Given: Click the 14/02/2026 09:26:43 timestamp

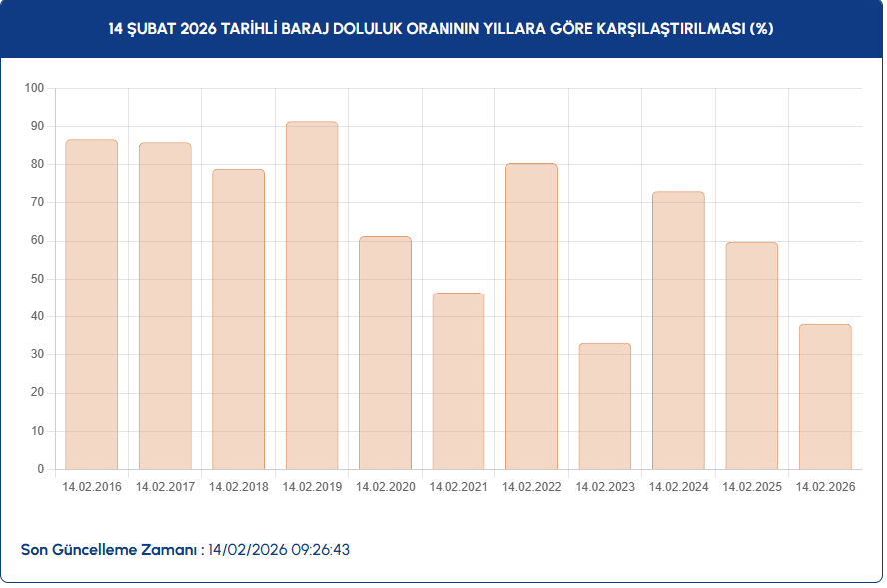Looking at the screenshot, I should pyautogui.click(x=279, y=550).
